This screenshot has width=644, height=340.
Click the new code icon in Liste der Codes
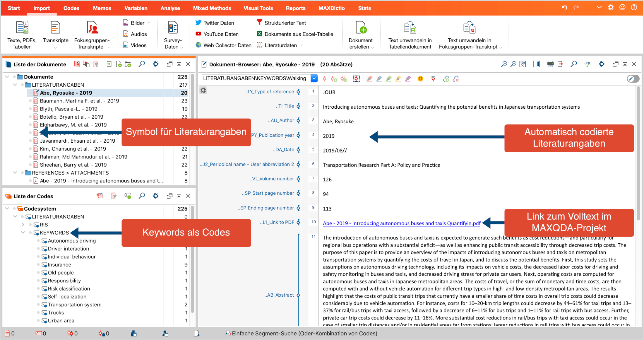(128, 196)
